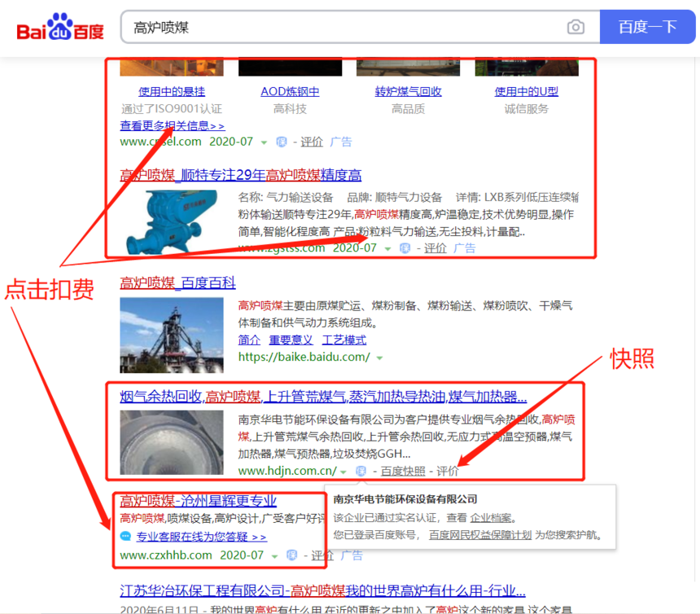Click the 保 verification icon on hdjn.com.cn result
This screenshot has width=700, height=614.
361,471
